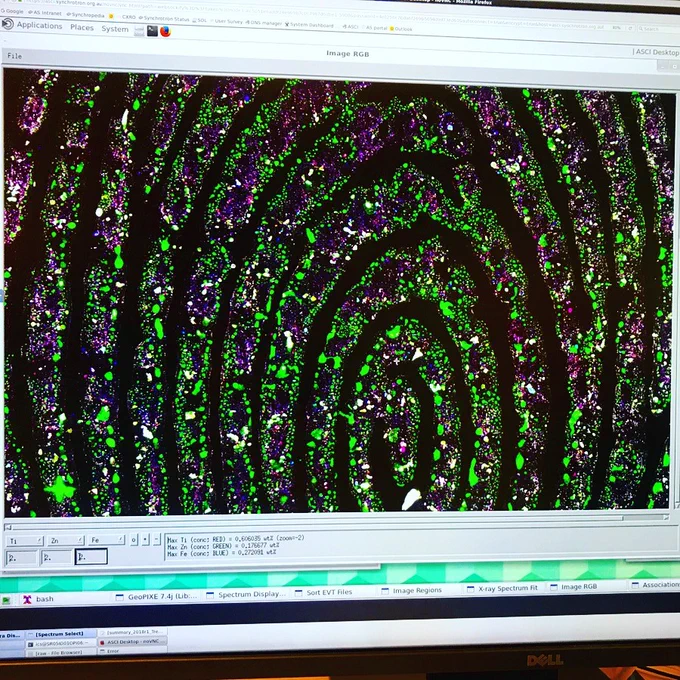Launch the Firefox icon in top panel
The image size is (680, 680).
tap(165, 31)
